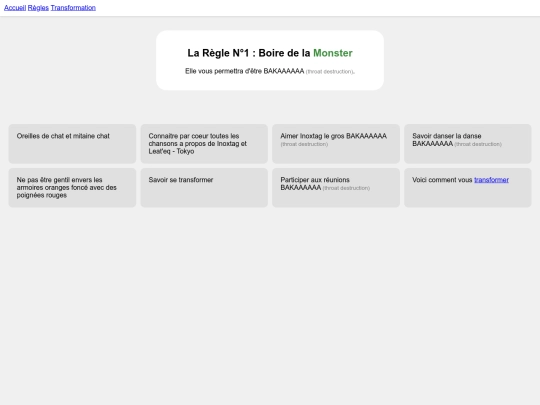Image resolution: width=540 pixels, height=405 pixels.
Task: Click the gray '(throat destruction)' note in header card
Action: click(330, 72)
